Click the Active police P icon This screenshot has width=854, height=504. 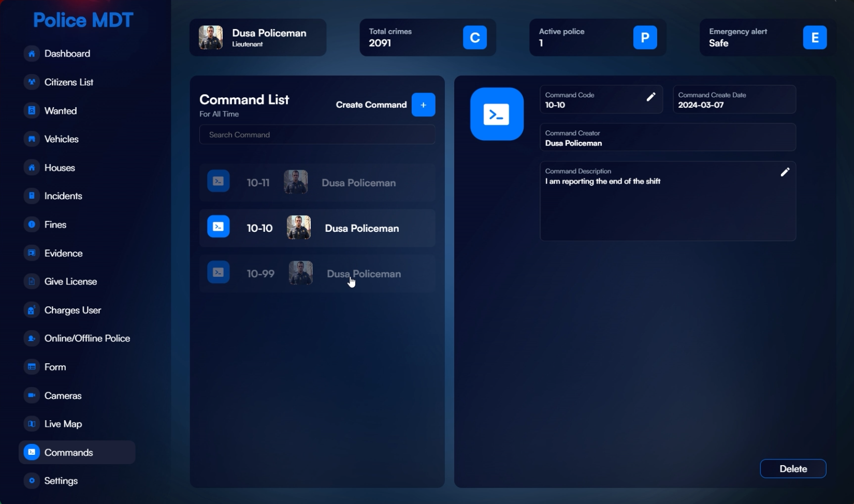tap(645, 38)
